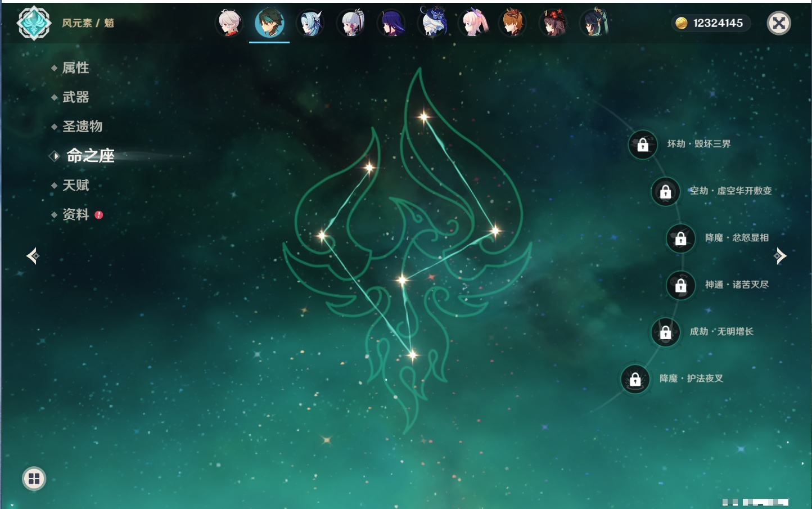This screenshot has height=509, width=812.
Task: Choose Furina's blue-hat avatar
Action: [432, 22]
